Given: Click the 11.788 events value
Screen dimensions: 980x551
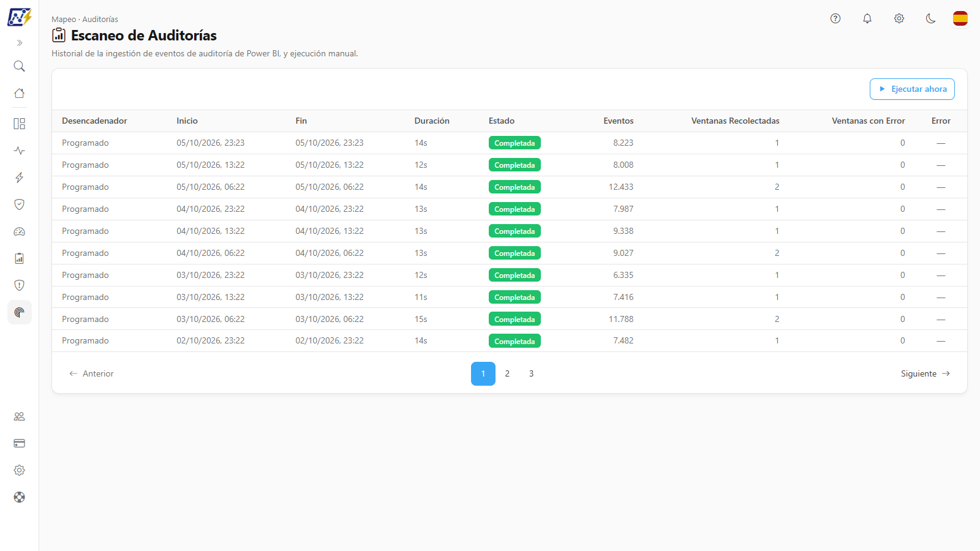Looking at the screenshot, I should click(x=621, y=319).
